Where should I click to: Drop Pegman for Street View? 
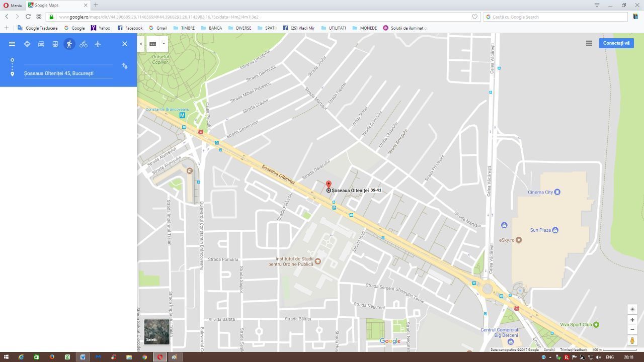(x=632, y=340)
